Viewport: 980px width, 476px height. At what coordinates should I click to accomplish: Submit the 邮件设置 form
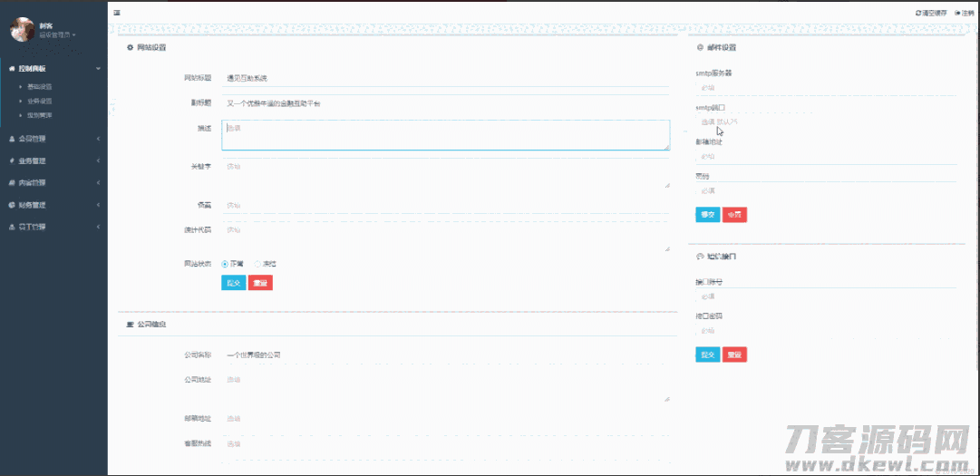pyautogui.click(x=707, y=215)
